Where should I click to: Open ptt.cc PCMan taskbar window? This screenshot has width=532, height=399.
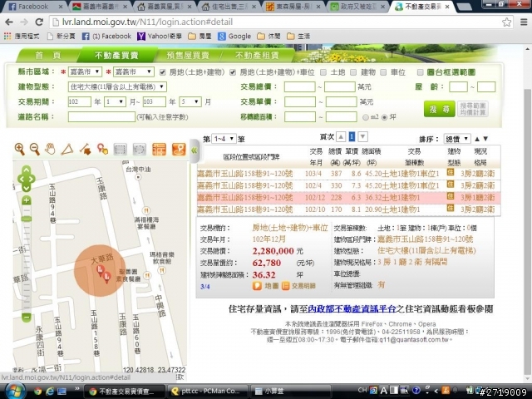click(208, 392)
